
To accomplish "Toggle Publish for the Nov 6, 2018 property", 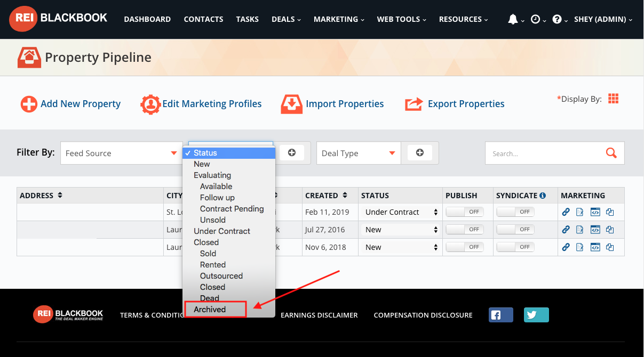I will click(x=465, y=247).
